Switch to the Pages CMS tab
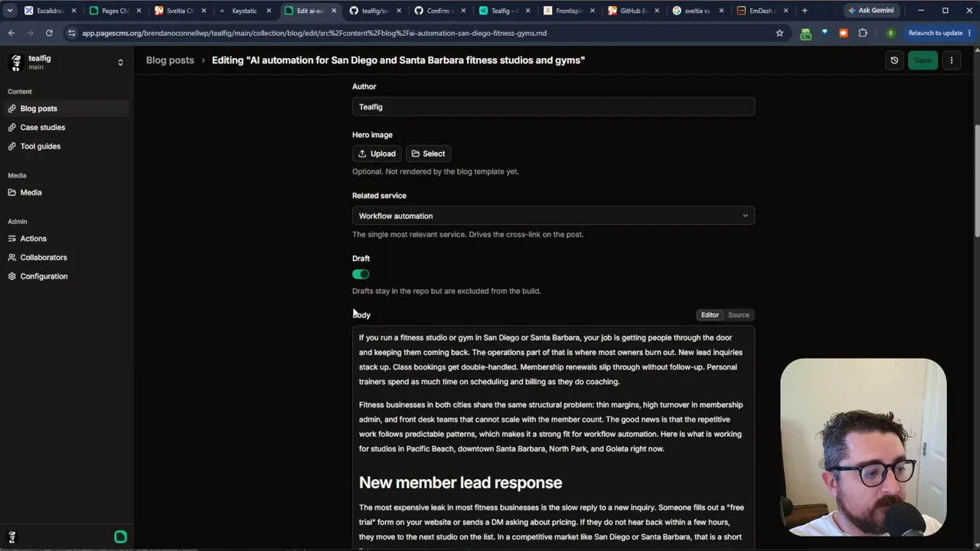 [x=115, y=11]
